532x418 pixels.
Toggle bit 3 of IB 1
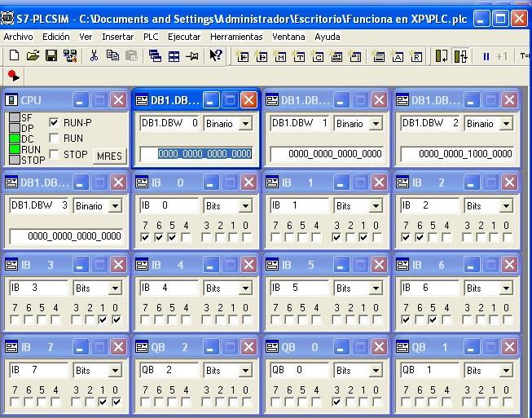(x=336, y=237)
